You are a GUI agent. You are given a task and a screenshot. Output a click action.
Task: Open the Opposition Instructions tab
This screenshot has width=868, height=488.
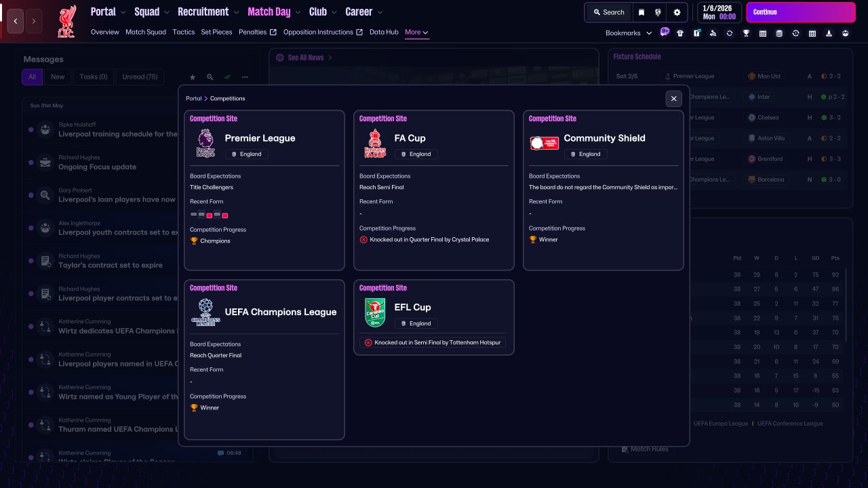tap(323, 33)
